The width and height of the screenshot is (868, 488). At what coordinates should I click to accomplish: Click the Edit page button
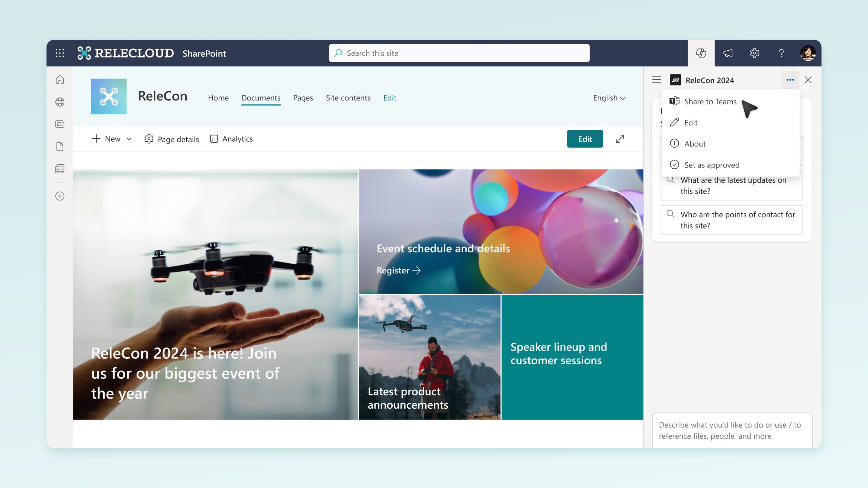click(585, 138)
